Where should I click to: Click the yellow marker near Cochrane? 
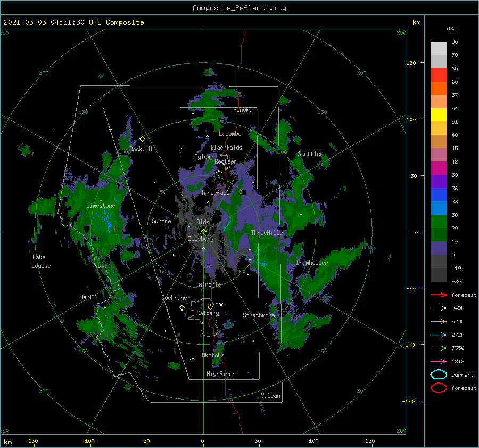pos(183,308)
